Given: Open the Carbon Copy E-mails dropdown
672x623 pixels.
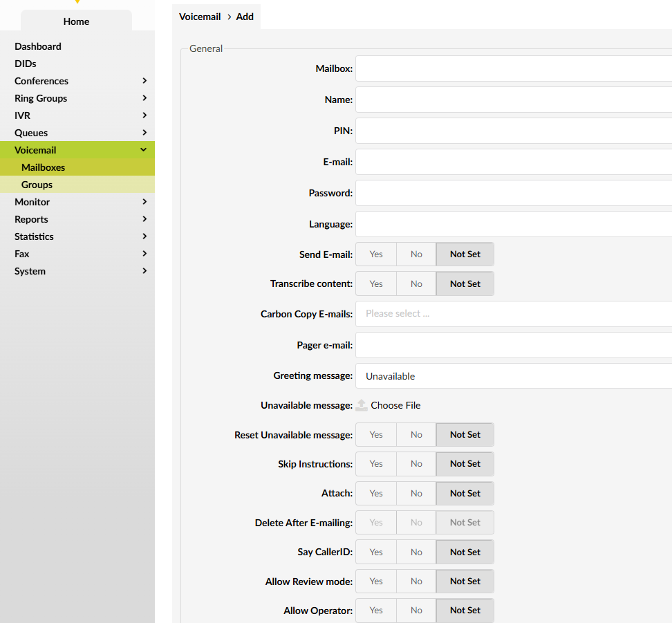Looking at the screenshot, I should [x=513, y=314].
